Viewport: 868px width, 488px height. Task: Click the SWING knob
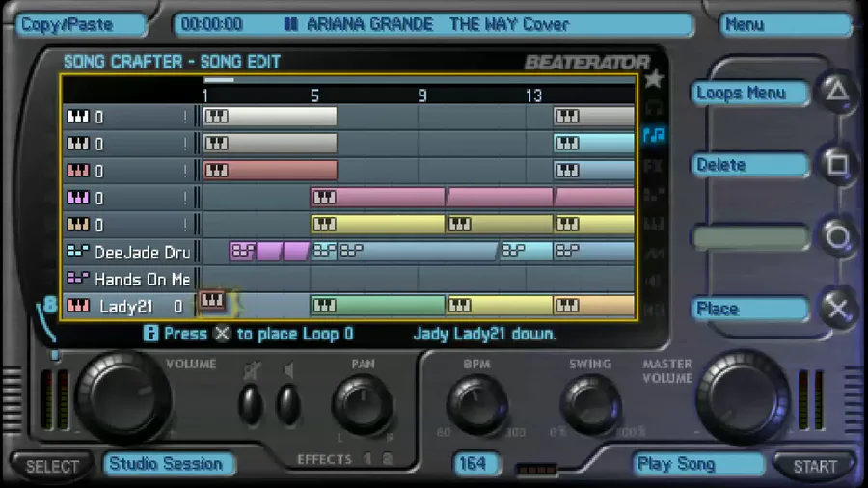point(590,404)
